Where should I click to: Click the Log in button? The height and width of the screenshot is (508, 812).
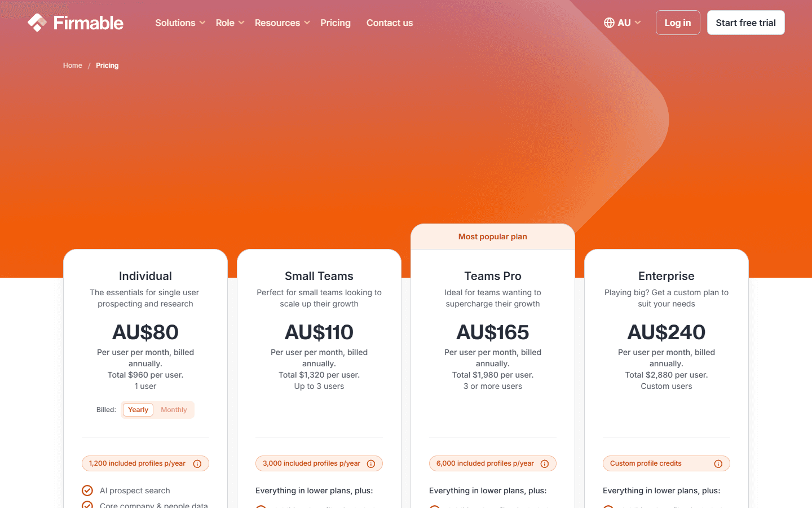(678, 23)
